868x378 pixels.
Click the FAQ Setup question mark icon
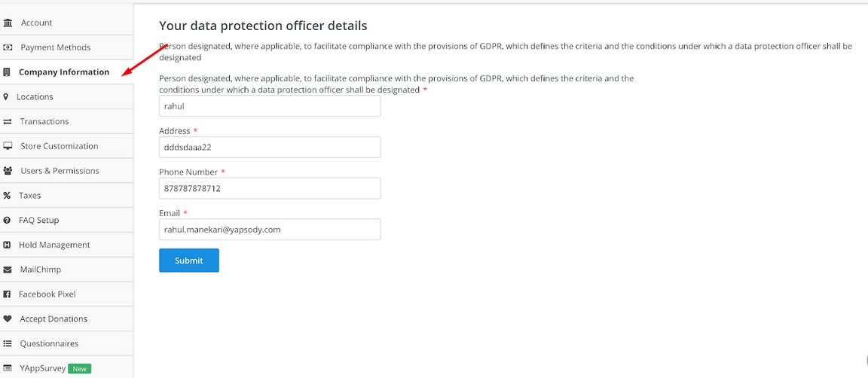click(7, 221)
